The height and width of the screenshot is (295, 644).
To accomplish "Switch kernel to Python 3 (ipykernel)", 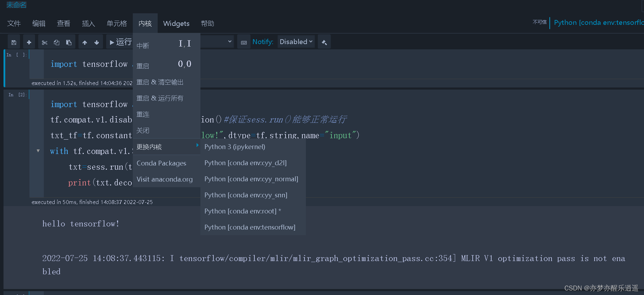I will point(253,147).
